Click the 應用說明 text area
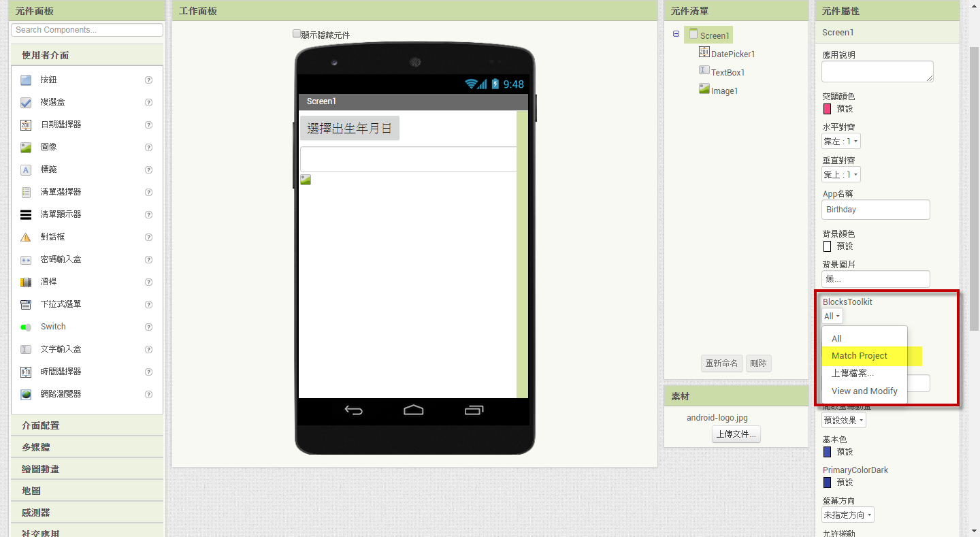The width and height of the screenshot is (980, 537). click(877, 71)
